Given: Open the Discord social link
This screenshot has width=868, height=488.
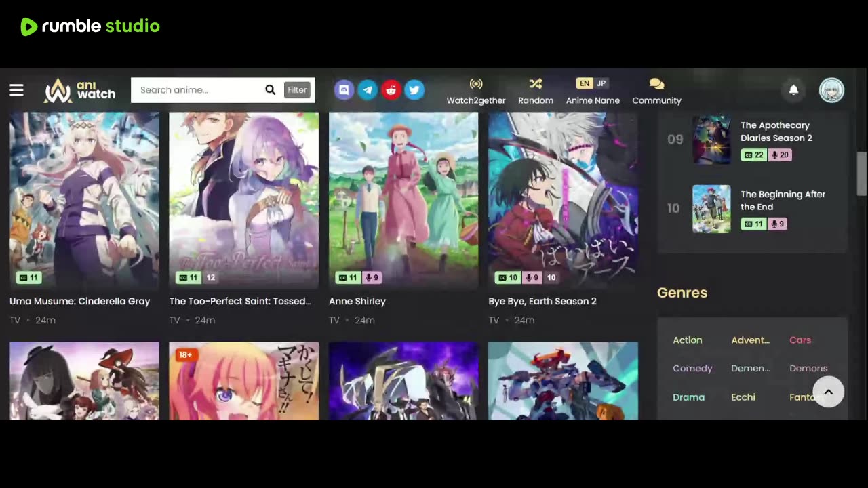Looking at the screenshot, I should click(x=344, y=89).
